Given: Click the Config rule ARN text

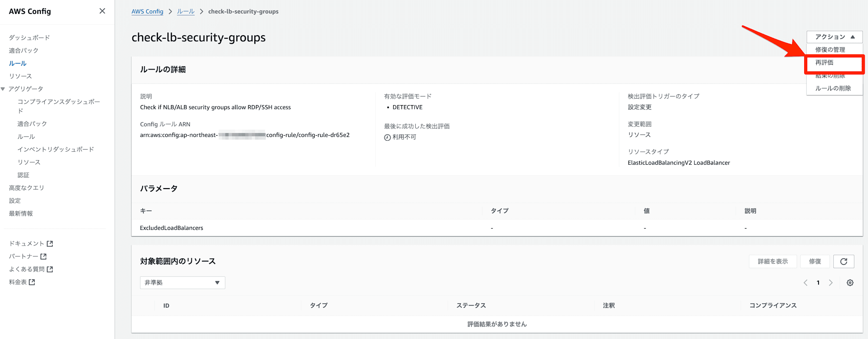Looking at the screenshot, I should (245, 135).
